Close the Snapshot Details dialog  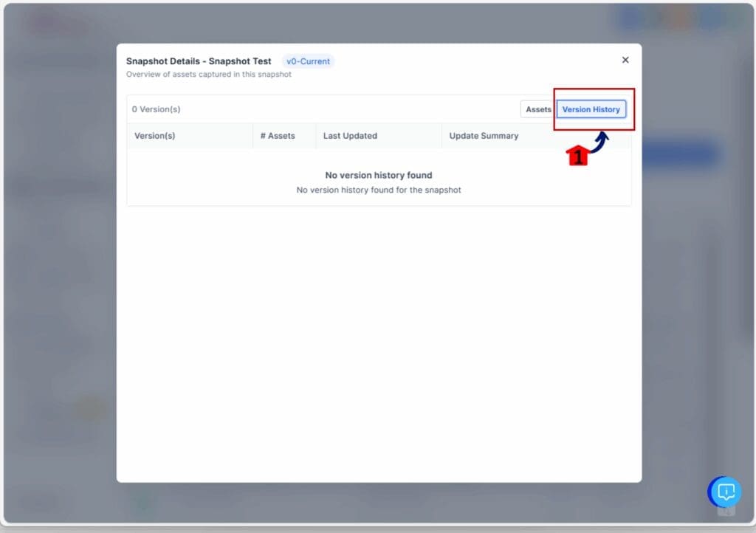click(625, 60)
